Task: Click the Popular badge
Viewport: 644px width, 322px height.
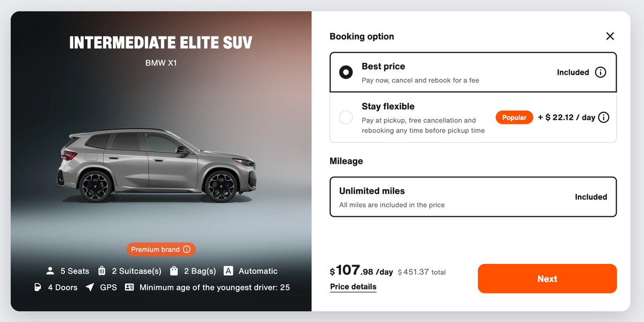Action: tap(514, 117)
